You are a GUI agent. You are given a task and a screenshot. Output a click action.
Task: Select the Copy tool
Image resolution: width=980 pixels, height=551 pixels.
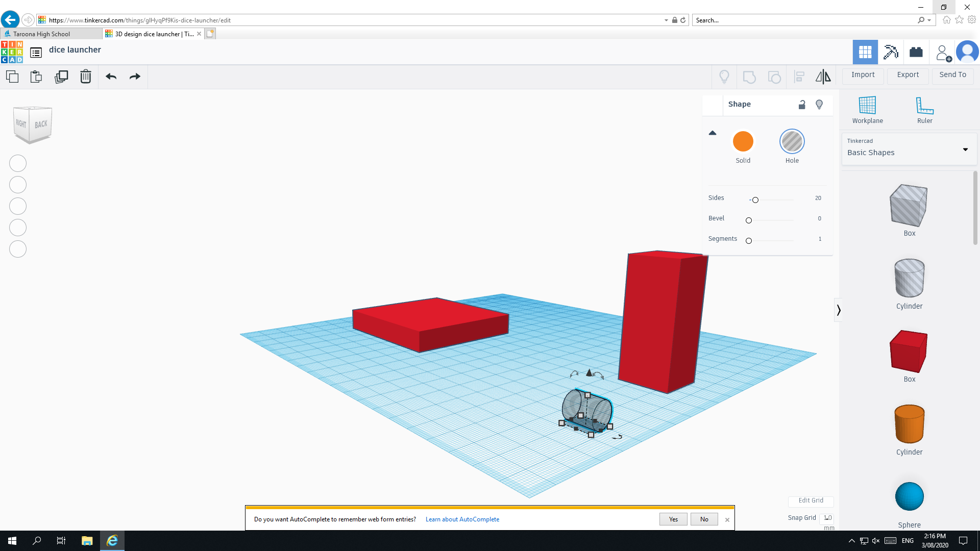pyautogui.click(x=12, y=77)
